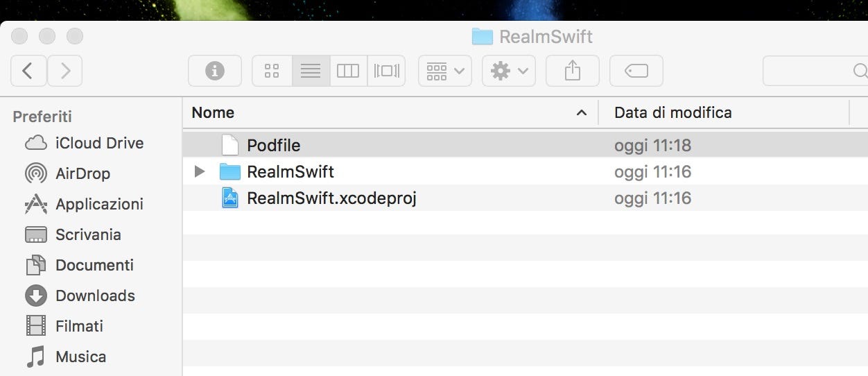Image resolution: width=868 pixels, height=376 pixels.
Task: Go back with the left chevron button
Action: click(x=29, y=71)
